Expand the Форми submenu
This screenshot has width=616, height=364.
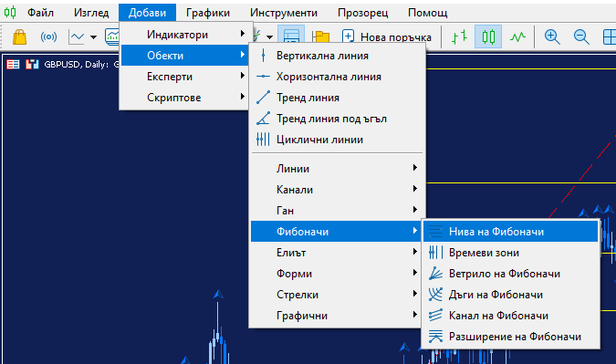pos(337,274)
